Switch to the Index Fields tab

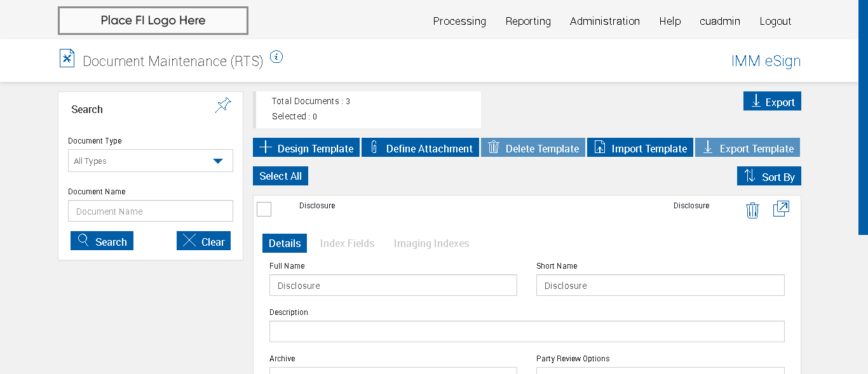click(x=347, y=243)
